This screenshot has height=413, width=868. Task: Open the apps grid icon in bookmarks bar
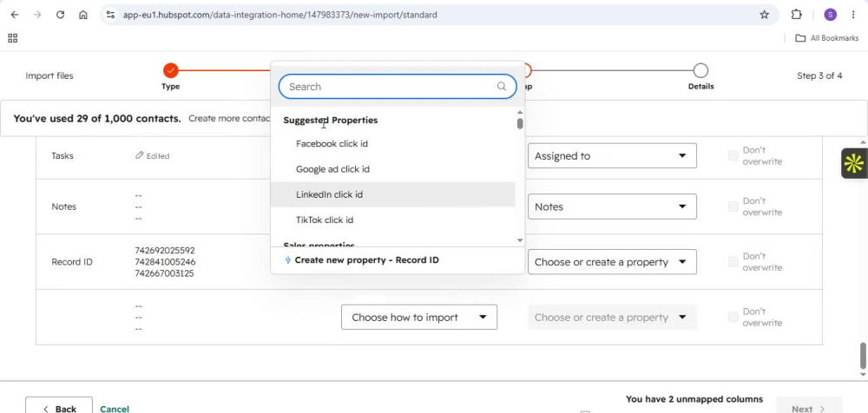click(13, 38)
